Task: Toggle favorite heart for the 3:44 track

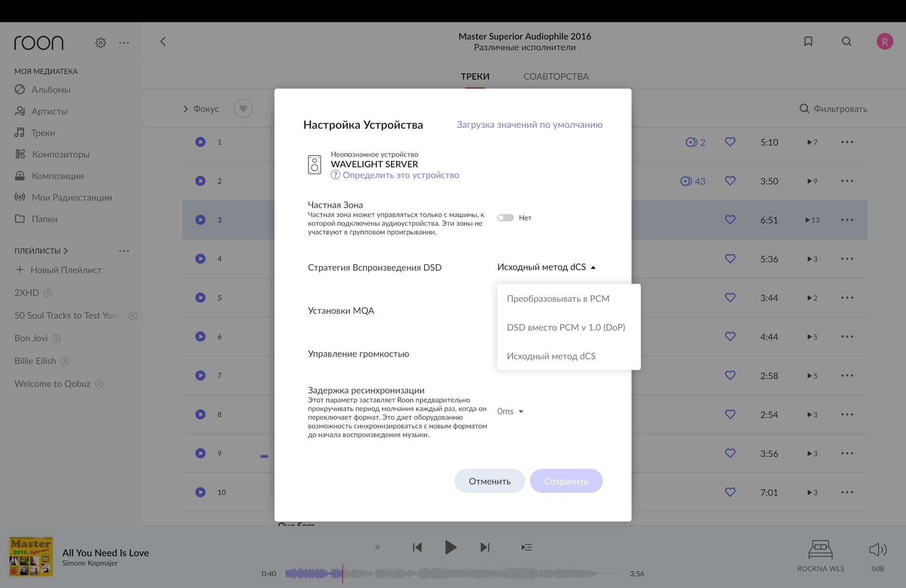Action: click(x=730, y=298)
